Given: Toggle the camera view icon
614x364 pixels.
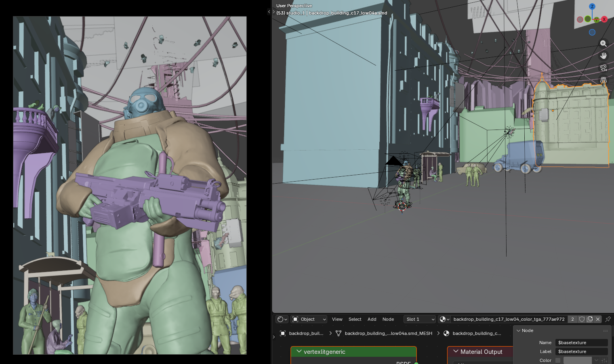Looking at the screenshot, I should tap(603, 68).
